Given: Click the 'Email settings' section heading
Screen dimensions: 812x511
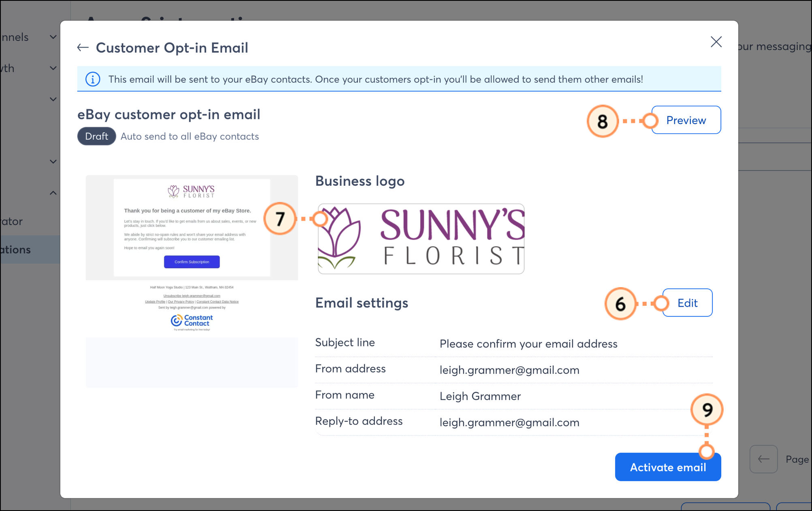Looking at the screenshot, I should 361,303.
